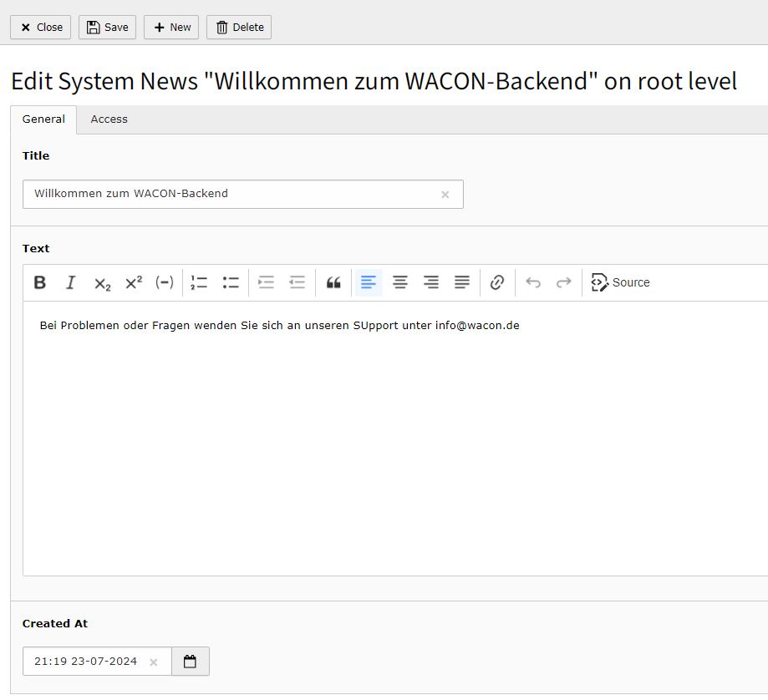Delete this system news record

point(239,28)
